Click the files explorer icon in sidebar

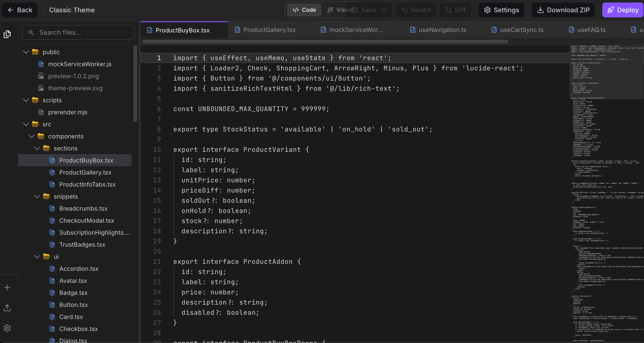pyautogui.click(x=7, y=34)
